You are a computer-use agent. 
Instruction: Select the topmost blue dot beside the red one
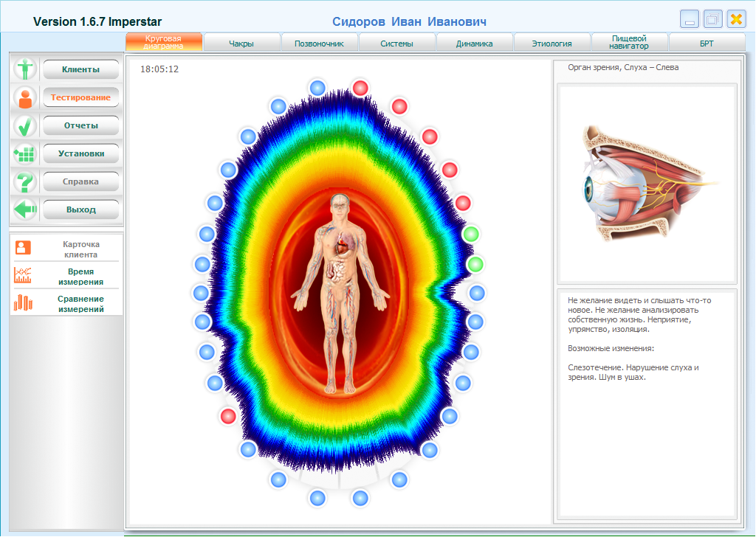[317, 88]
